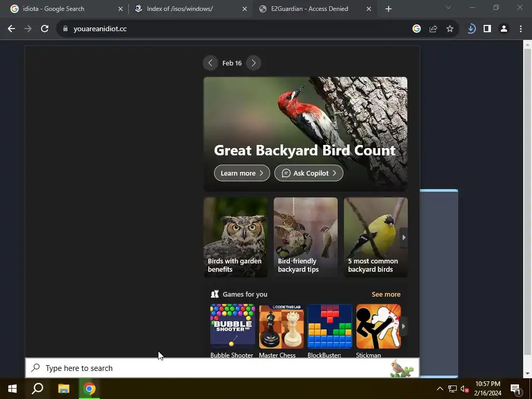
Task: Open Chrome three-dot menu
Action: click(521, 29)
